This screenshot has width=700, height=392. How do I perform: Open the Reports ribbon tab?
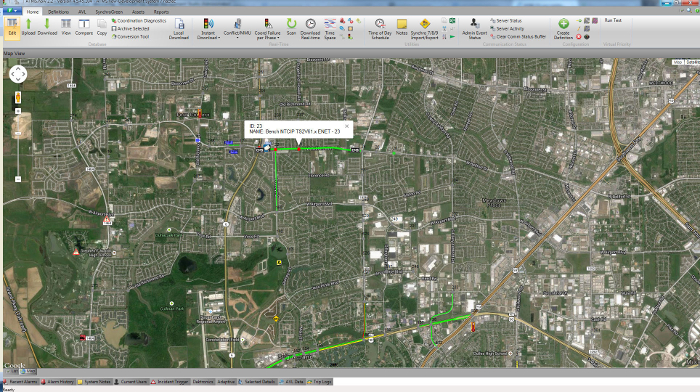[161, 12]
